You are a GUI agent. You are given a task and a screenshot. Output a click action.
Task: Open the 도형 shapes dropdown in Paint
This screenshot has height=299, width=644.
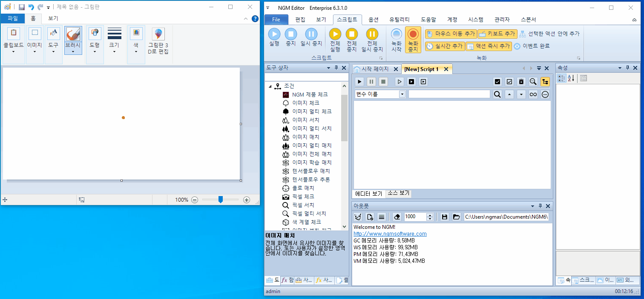coord(95,52)
